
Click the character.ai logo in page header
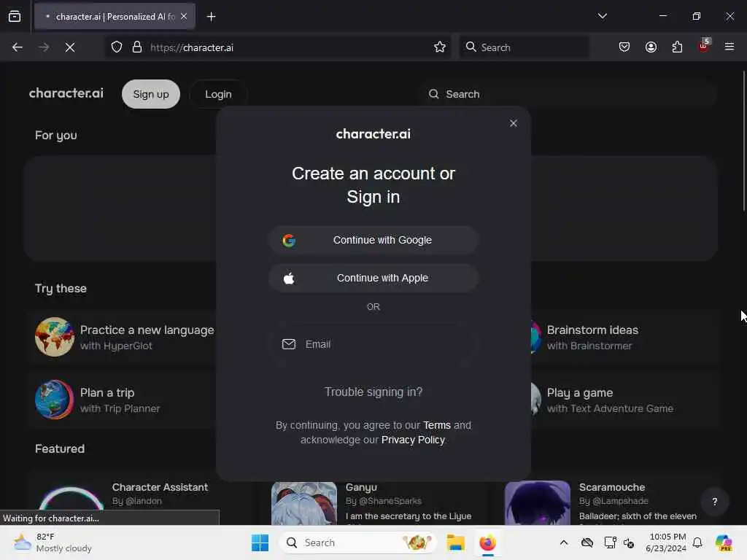[x=66, y=93]
